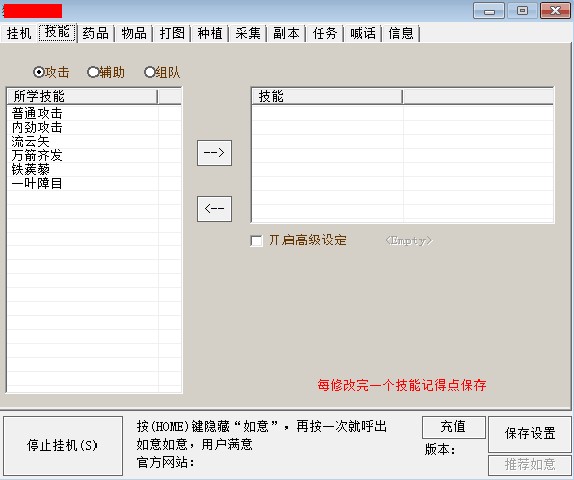Click the 官方网站 label
This screenshot has width=574, height=480.
coord(165,462)
